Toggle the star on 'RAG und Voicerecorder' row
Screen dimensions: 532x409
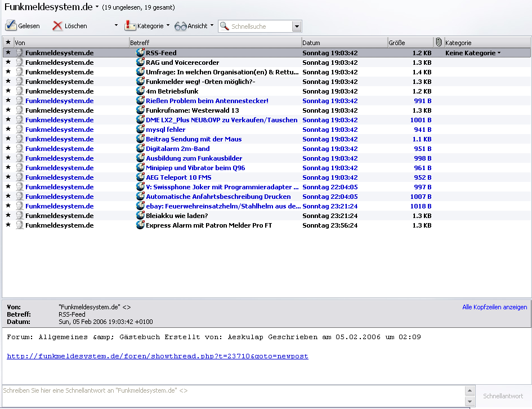pyautogui.click(x=8, y=63)
